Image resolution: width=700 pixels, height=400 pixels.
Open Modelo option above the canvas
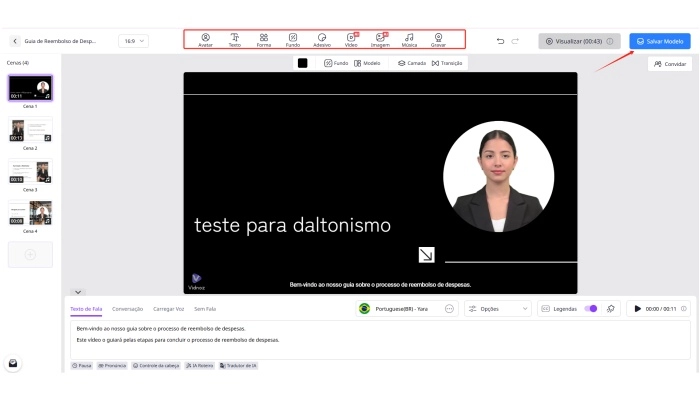coord(367,63)
